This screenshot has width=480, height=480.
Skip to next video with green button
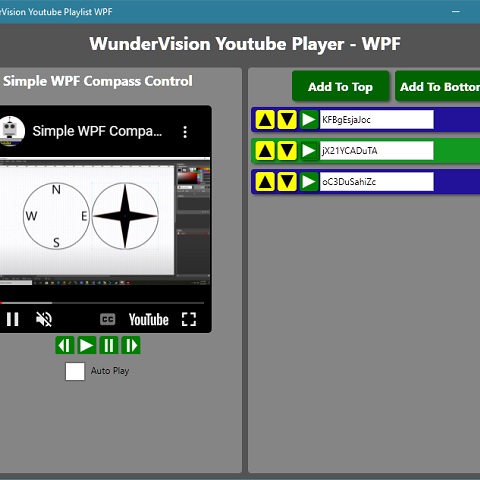click(x=131, y=345)
